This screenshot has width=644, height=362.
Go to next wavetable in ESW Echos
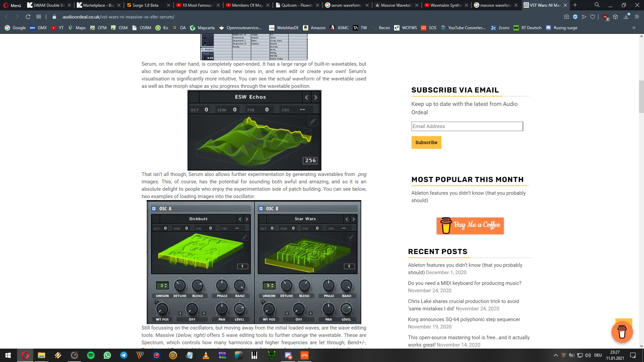click(x=315, y=97)
